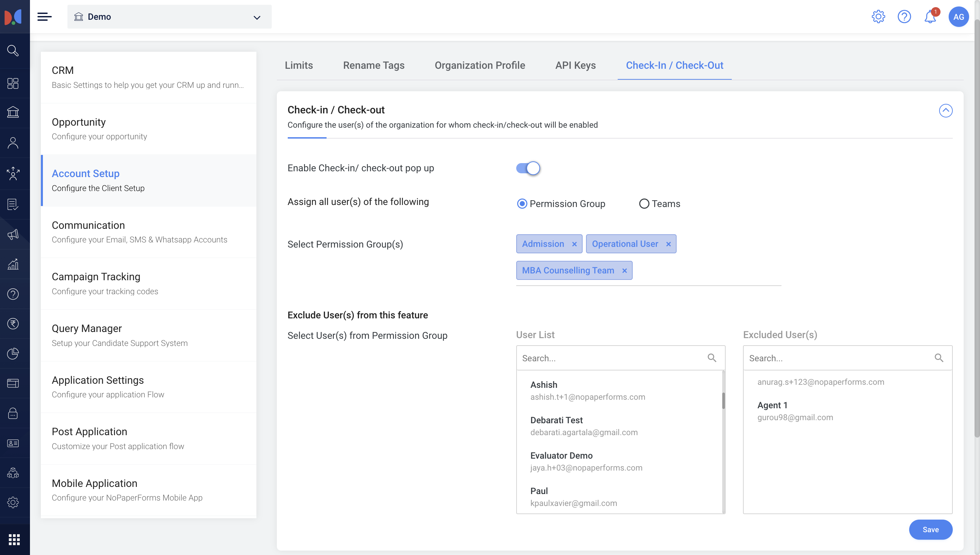
Task: Click search icon in Excluded Users
Action: pos(939,358)
